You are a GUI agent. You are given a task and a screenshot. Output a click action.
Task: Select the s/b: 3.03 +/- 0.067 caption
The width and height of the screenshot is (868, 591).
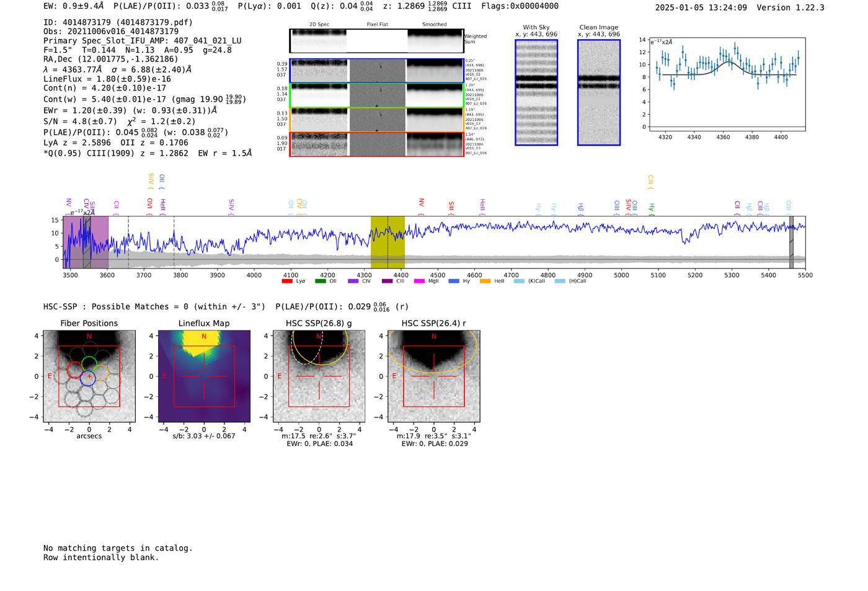coord(204,436)
